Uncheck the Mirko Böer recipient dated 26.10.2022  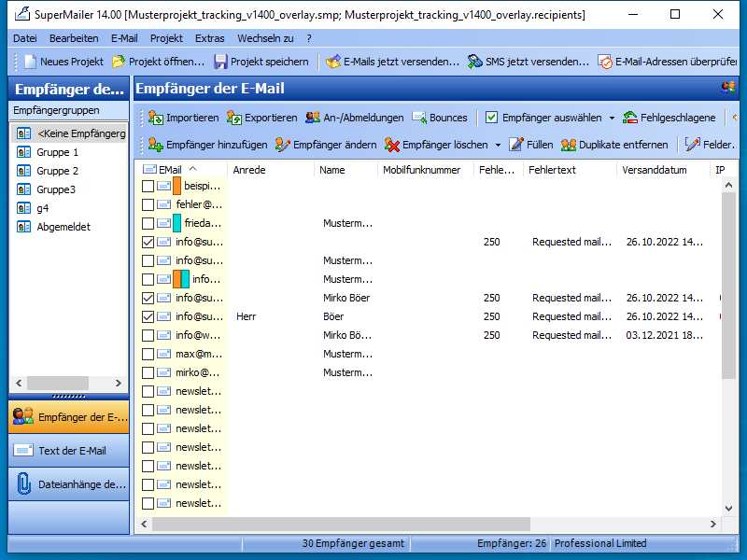[148, 298]
